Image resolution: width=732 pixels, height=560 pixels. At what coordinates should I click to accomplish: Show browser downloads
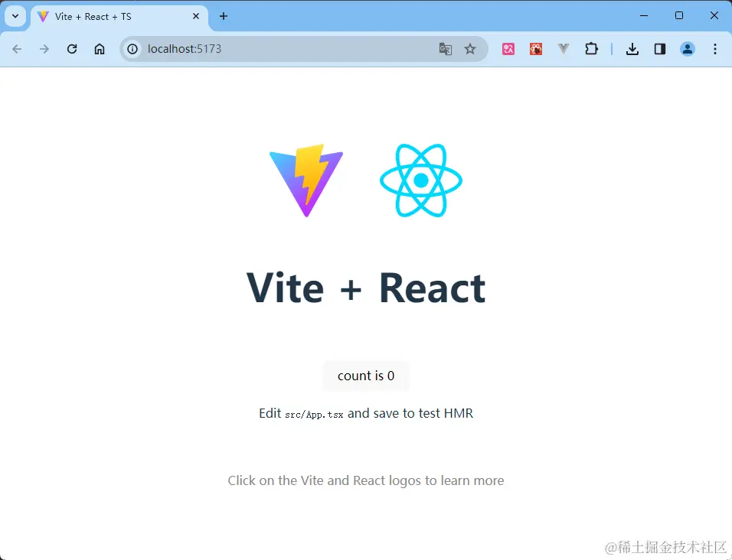(x=632, y=49)
